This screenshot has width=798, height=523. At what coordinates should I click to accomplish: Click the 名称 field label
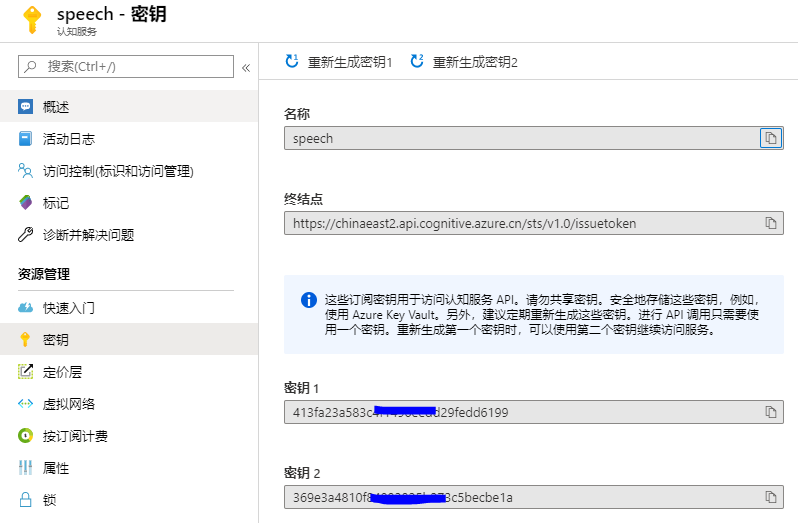297,114
